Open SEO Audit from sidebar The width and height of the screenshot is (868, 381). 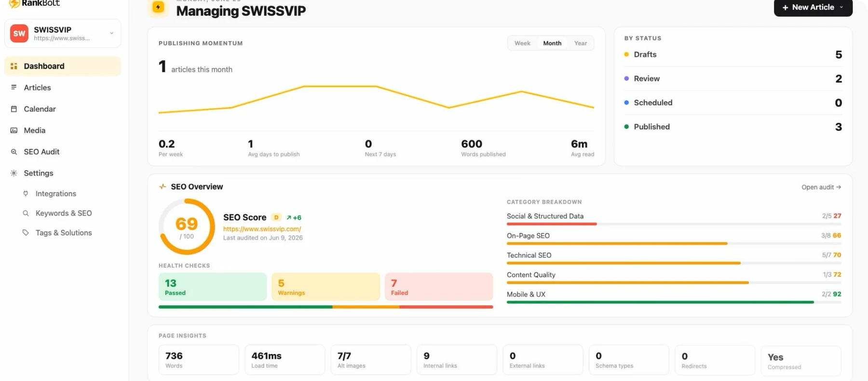click(x=63, y=152)
